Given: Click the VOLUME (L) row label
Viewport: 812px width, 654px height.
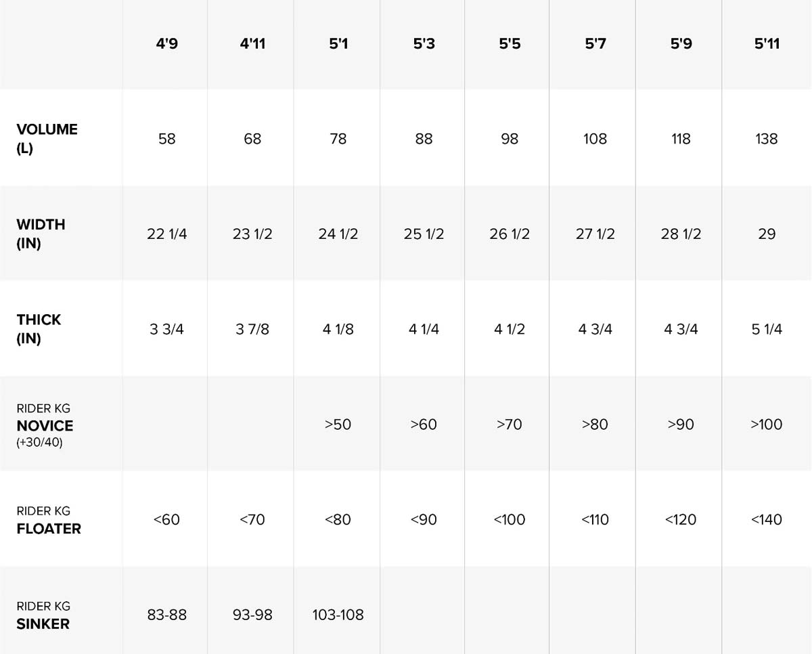Looking at the screenshot, I should pyautogui.click(x=47, y=139).
